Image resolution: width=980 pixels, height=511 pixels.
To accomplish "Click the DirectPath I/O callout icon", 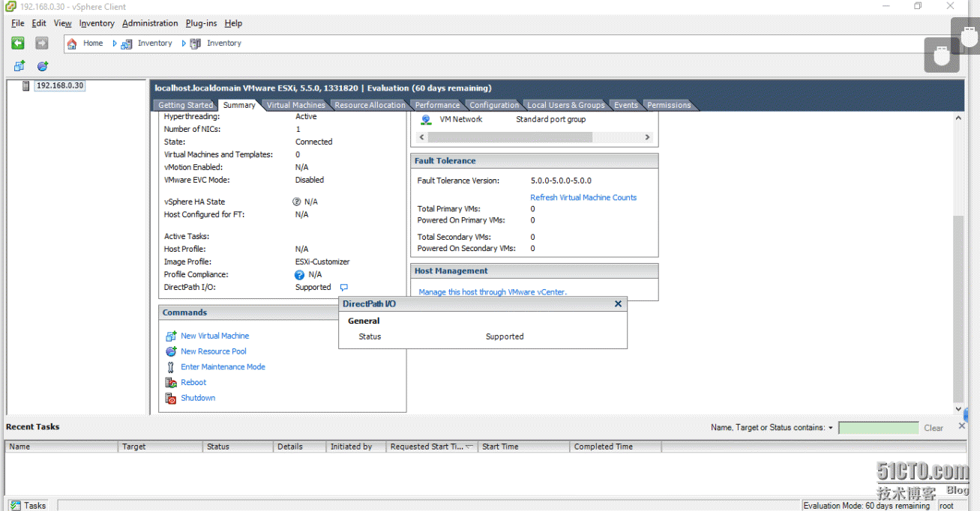I will coord(343,287).
